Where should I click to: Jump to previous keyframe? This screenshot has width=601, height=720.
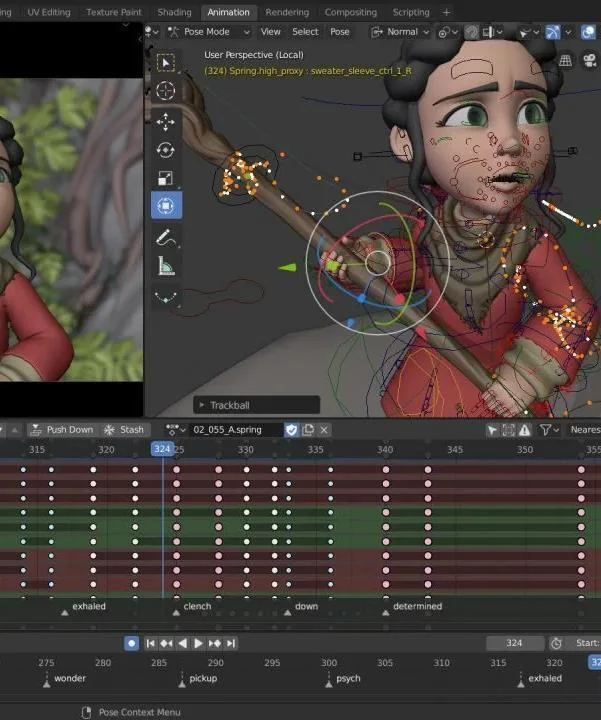pos(166,643)
